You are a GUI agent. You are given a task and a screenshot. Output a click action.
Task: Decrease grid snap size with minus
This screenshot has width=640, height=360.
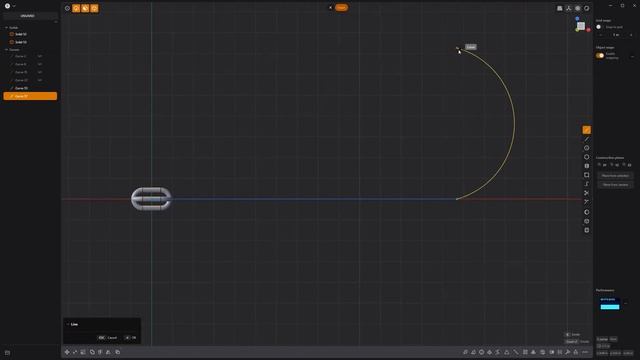(x=601, y=35)
